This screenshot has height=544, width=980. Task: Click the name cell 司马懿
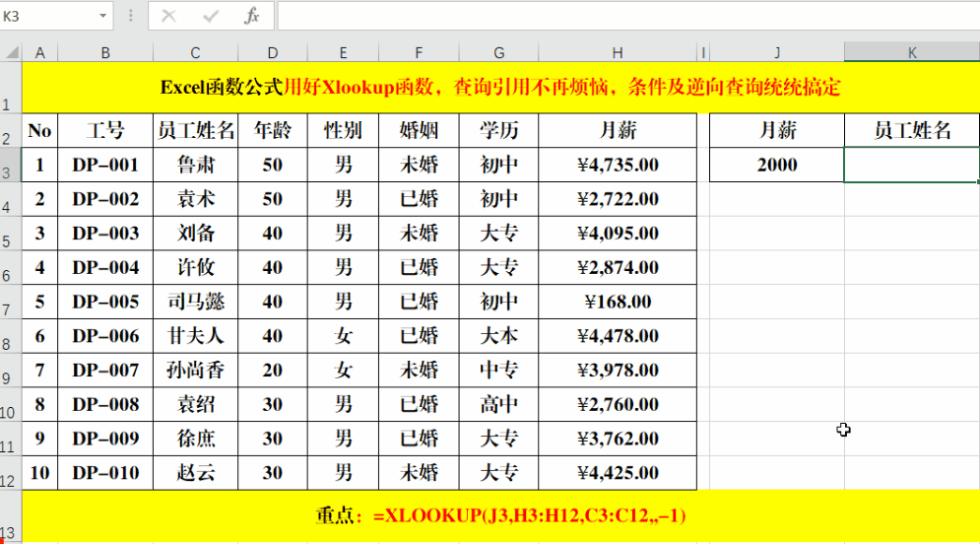(x=196, y=302)
